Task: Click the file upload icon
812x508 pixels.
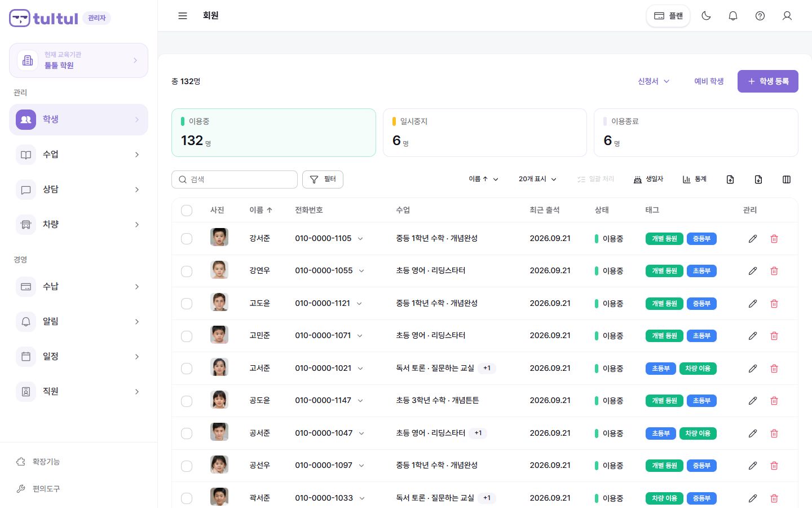Action: (x=730, y=179)
